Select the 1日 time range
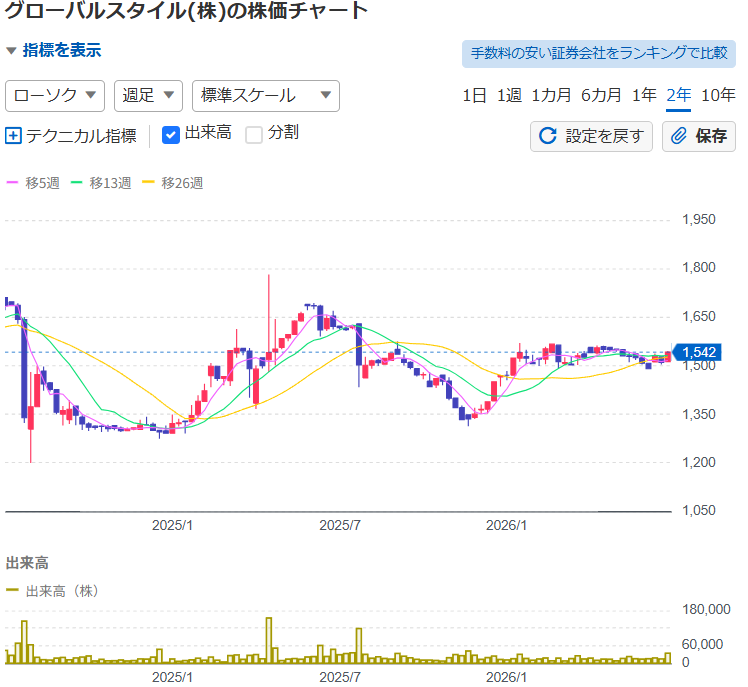748x687 pixels. pyautogui.click(x=474, y=95)
